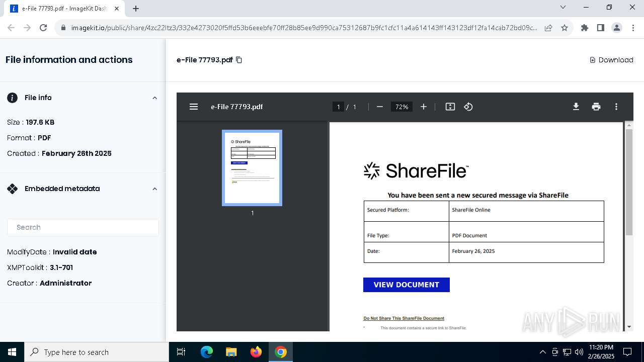Click the Size 197.6 KB text
The height and width of the screenshot is (362, 644).
click(31, 122)
